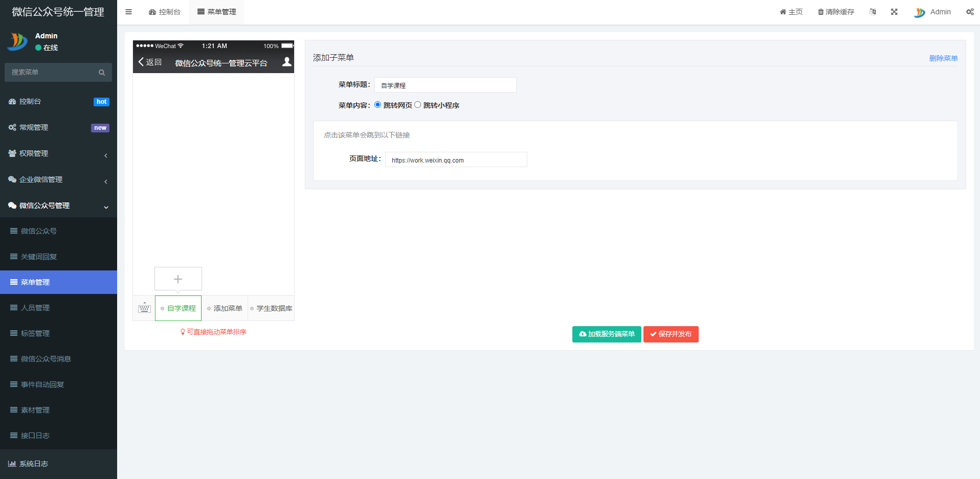Click the user profile icon in phone header
Image resolution: width=980 pixels, height=479 pixels.
pos(286,62)
